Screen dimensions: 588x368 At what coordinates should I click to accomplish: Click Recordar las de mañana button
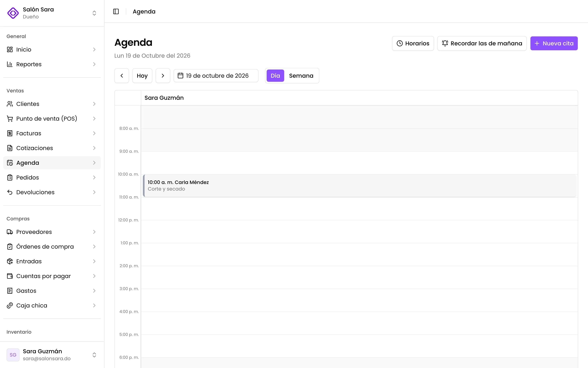point(482,43)
